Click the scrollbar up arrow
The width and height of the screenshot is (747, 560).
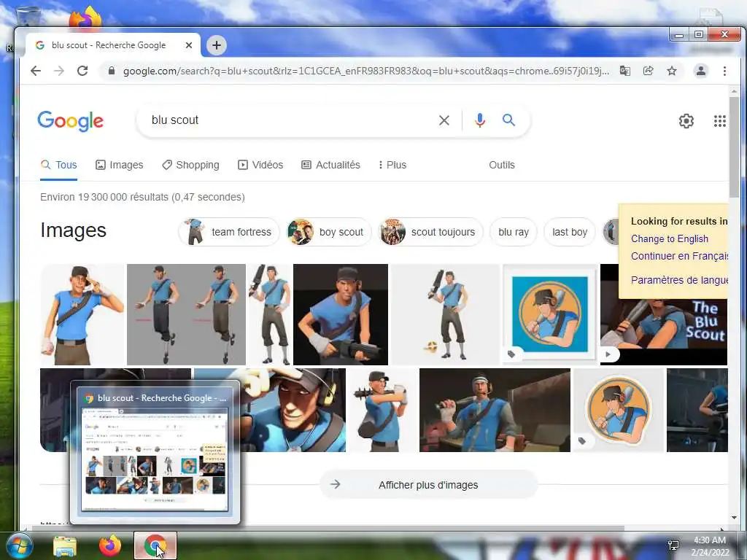(x=734, y=91)
